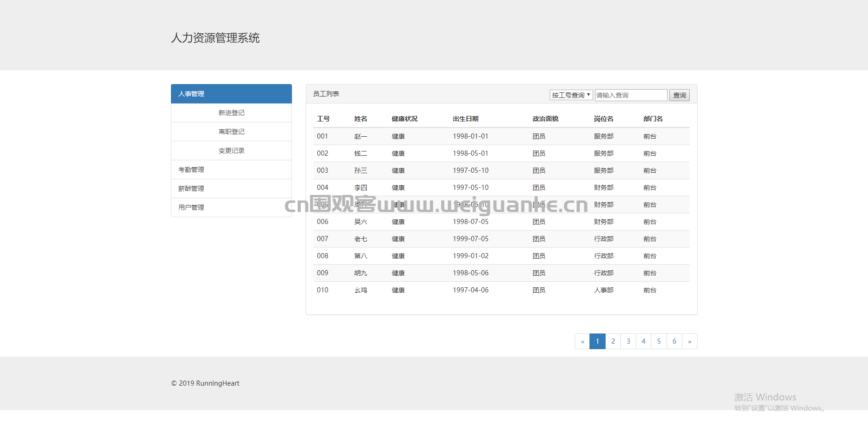Go to next page with » arrow
The image size is (868, 424).
(690, 341)
